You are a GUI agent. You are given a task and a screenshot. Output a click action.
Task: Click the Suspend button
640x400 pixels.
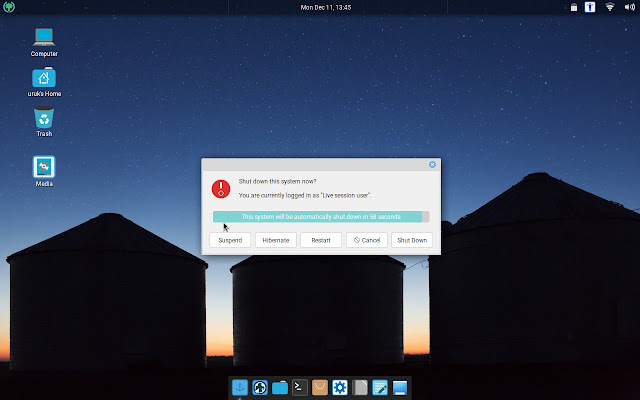(230, 240)
